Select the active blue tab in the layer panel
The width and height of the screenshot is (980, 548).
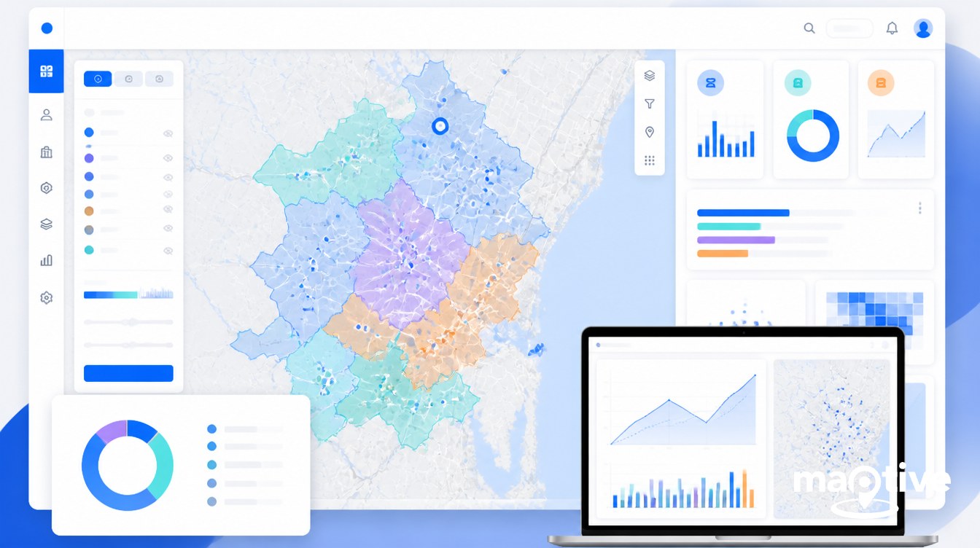98,79
